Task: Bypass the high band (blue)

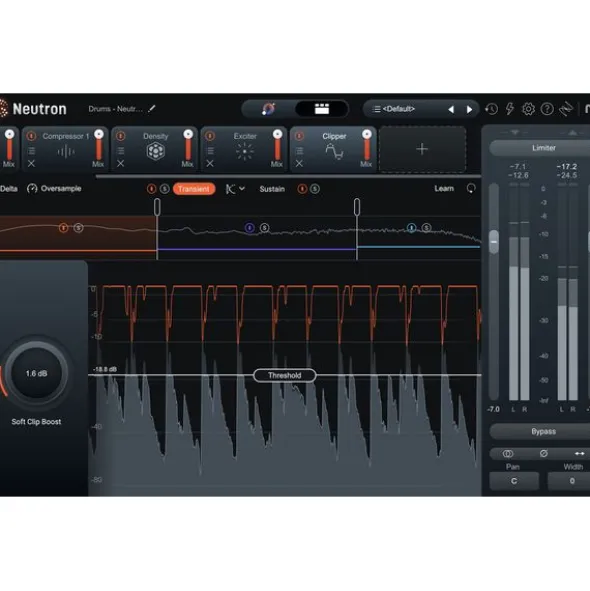Action: coord(411,228)
